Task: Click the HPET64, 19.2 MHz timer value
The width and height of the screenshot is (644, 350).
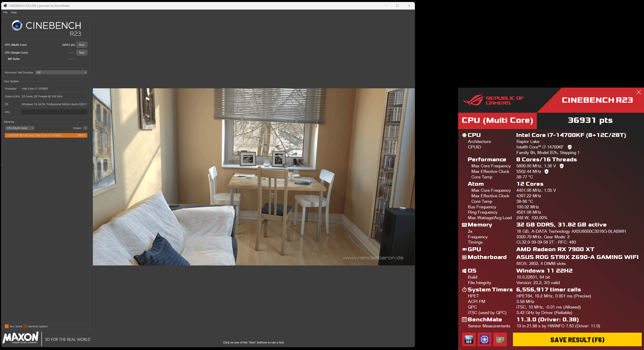Action: pos(554,296)
